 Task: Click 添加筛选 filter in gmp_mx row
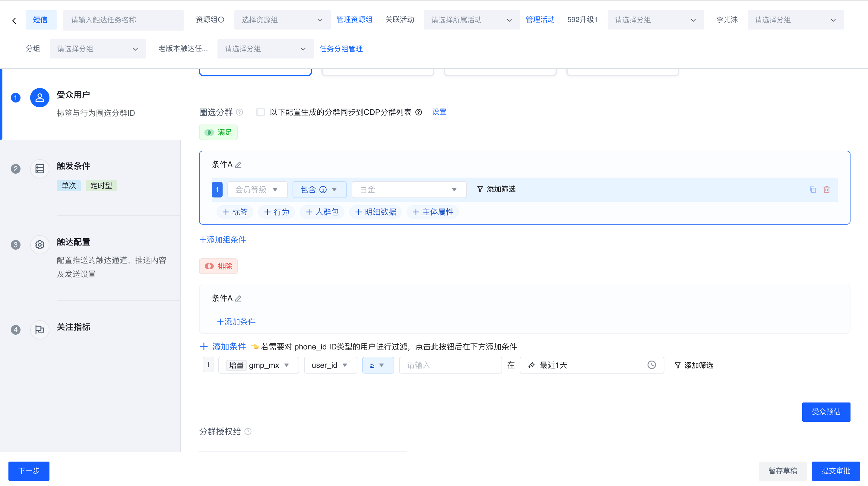[x=694, y=365]
